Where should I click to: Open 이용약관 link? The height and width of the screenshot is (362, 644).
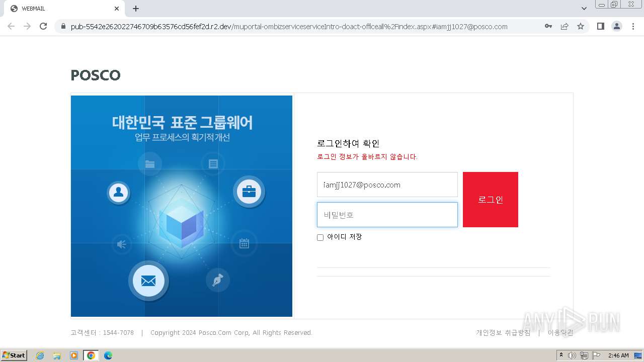560,333
